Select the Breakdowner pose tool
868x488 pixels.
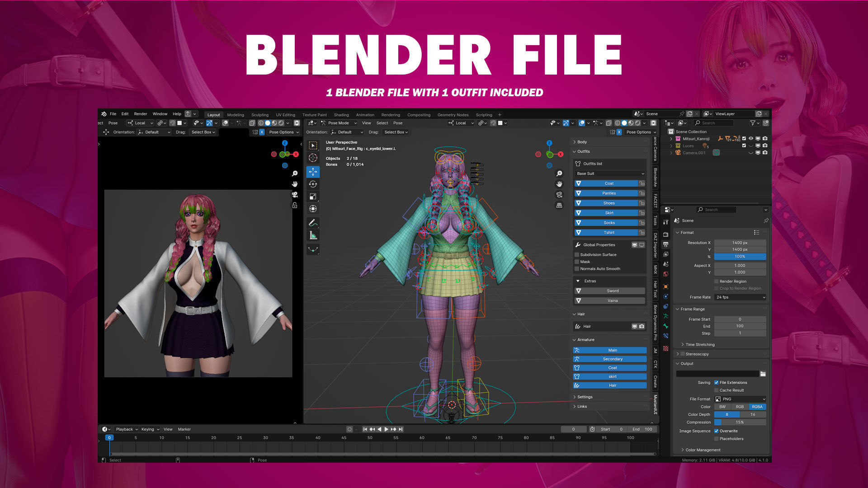point(313,249)
